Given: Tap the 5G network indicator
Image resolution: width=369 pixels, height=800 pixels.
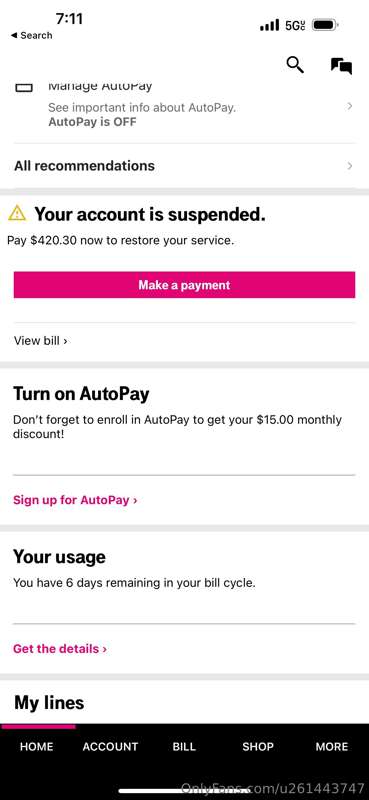Looking at the screenshot, I should tap(296, 25).
